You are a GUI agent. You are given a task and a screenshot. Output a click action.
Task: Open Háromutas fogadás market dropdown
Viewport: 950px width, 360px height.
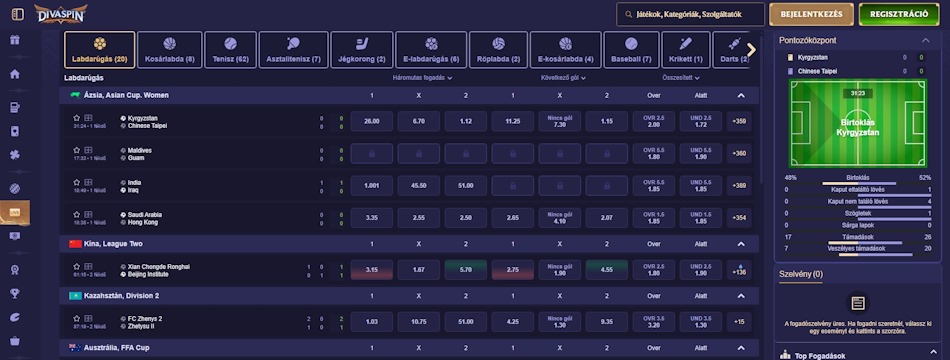[x=422, y=78]
